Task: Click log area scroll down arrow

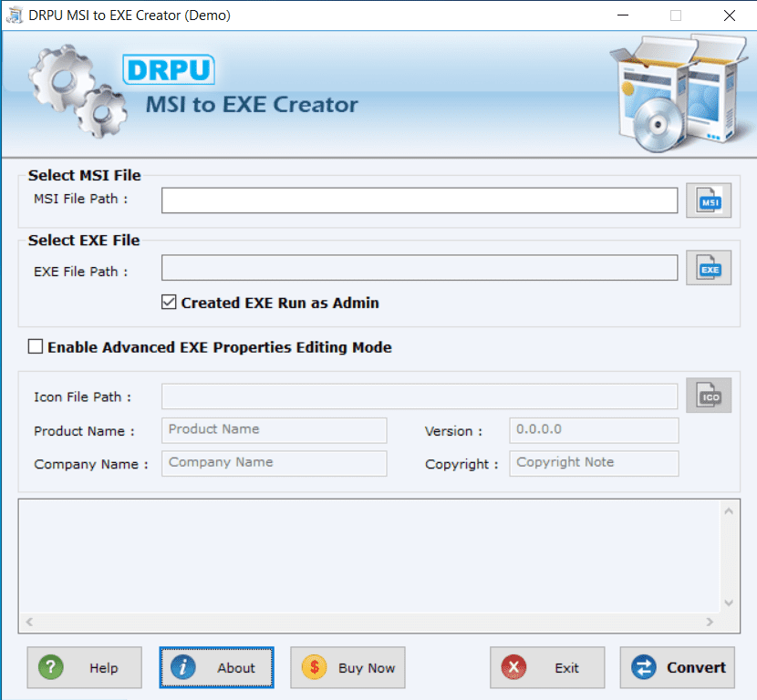Action: [729, 603]
